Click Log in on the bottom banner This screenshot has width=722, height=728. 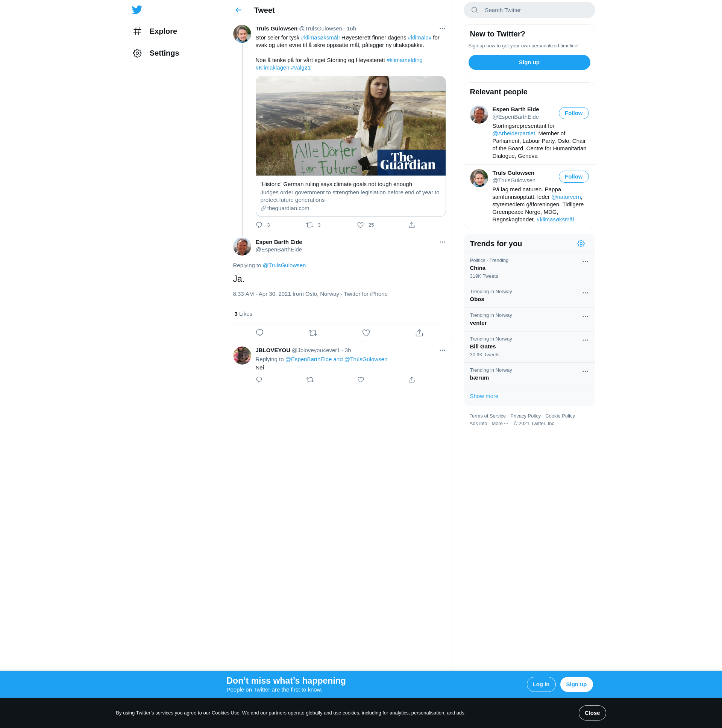click(x=541, y=685)
